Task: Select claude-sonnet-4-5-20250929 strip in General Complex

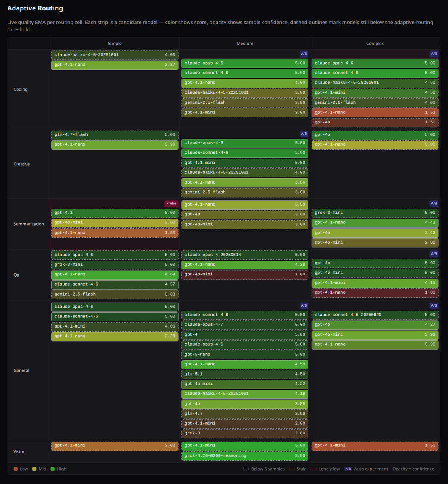Action: coord(375,315)
